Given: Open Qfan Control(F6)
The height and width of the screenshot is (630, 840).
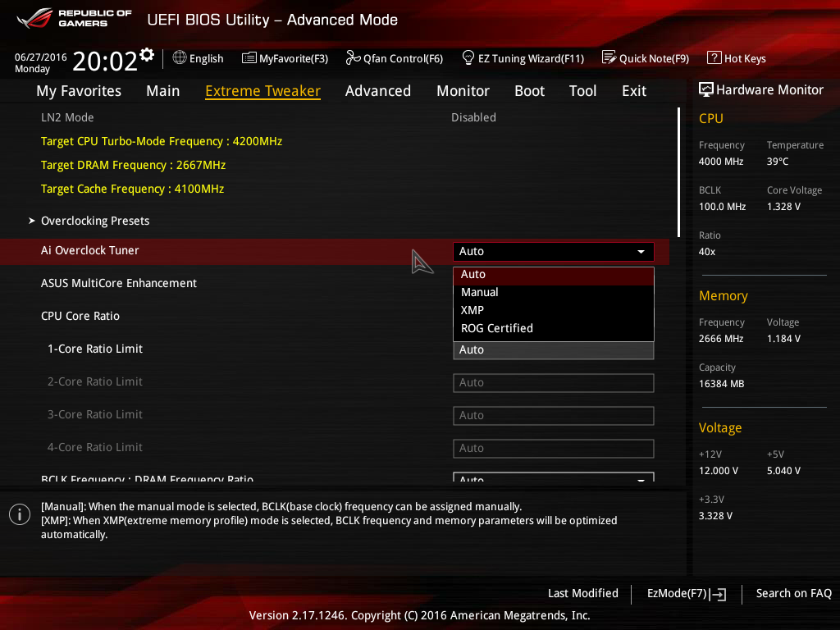Looking at the screenshot, I should pyautogui.click(x=395, y=58).
